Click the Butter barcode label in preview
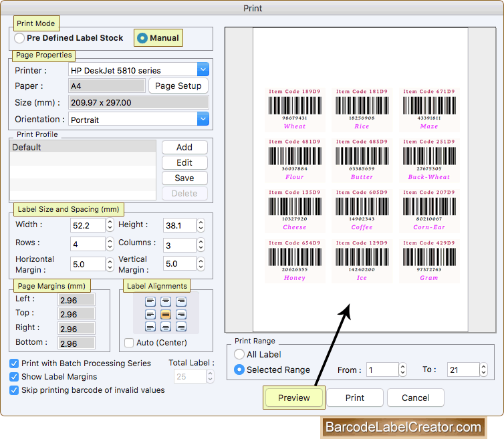 pos(362,160)
